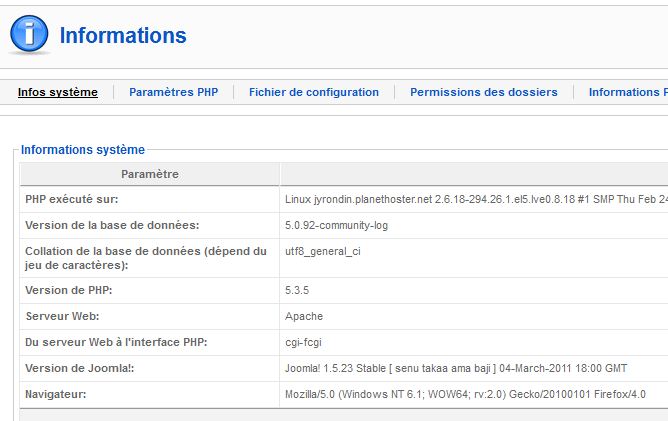Select the Permissions des dossiers tab

click(x=484, y=92)
